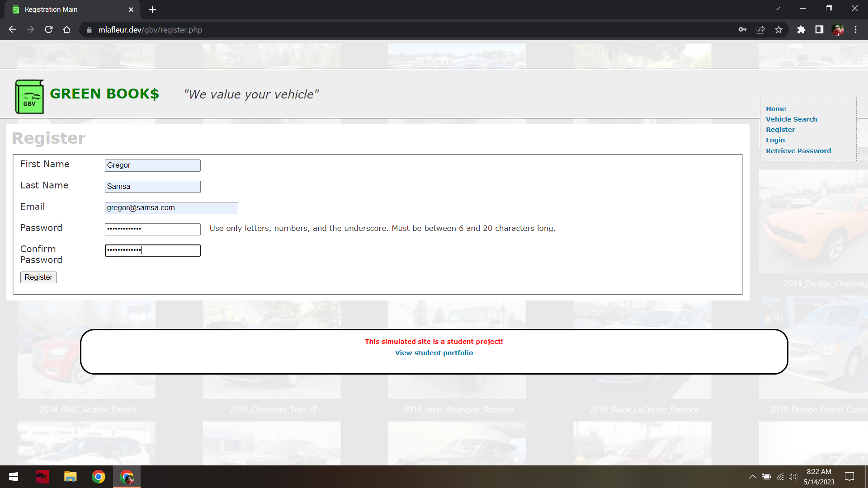The height and width of the screenshot is (488, 868).
Task: Show hidden system tray icons
Action: click(x=752, y=477)
